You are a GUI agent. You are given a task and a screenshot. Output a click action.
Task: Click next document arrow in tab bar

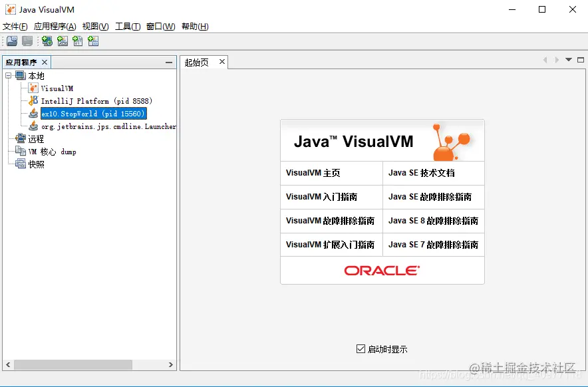(557, 60)
